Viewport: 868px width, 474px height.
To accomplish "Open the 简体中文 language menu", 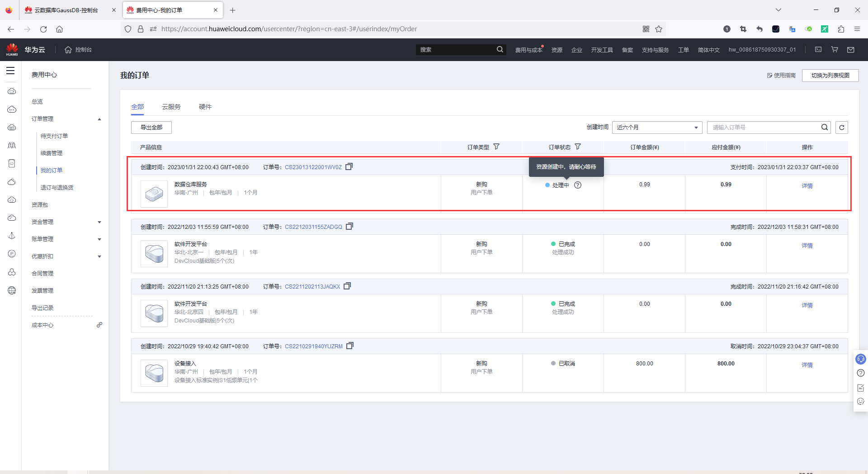I will pos(708,50).
